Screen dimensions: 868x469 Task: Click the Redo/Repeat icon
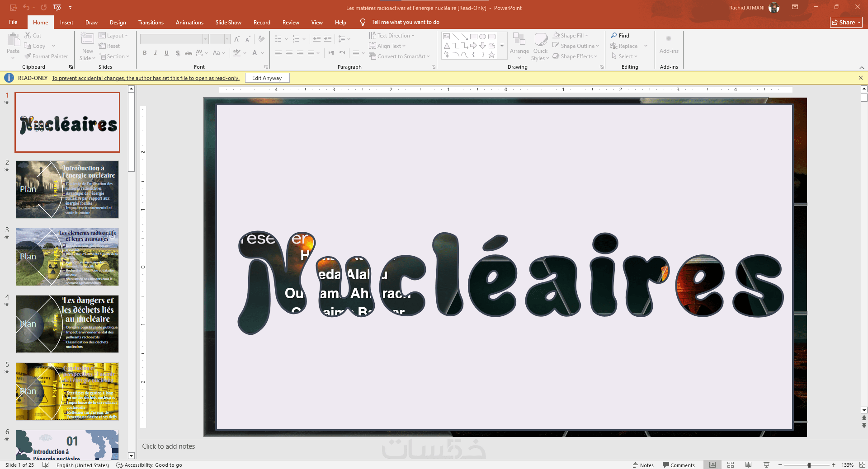coord(43,8)
